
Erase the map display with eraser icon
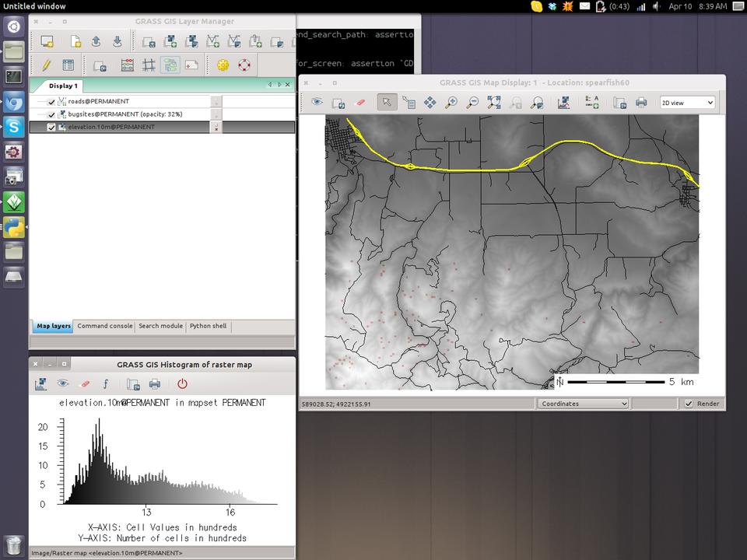tap(359, 103)
